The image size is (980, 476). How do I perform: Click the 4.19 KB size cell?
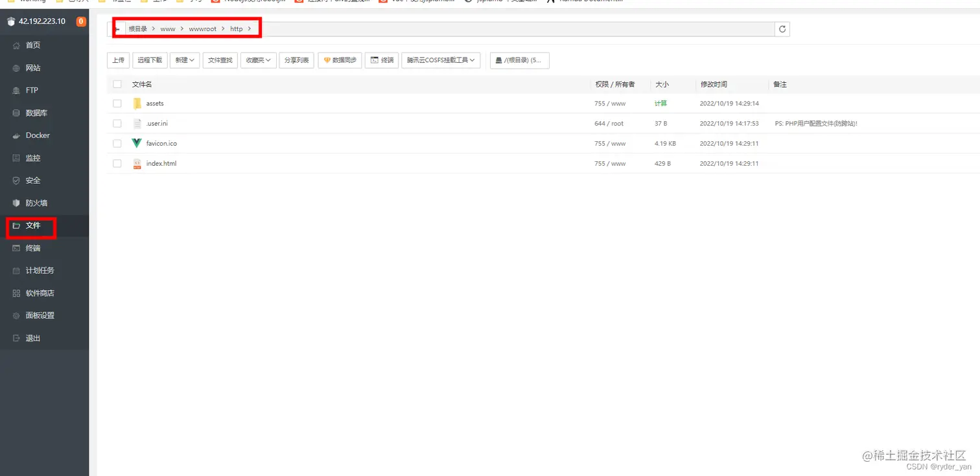point(665,143)
